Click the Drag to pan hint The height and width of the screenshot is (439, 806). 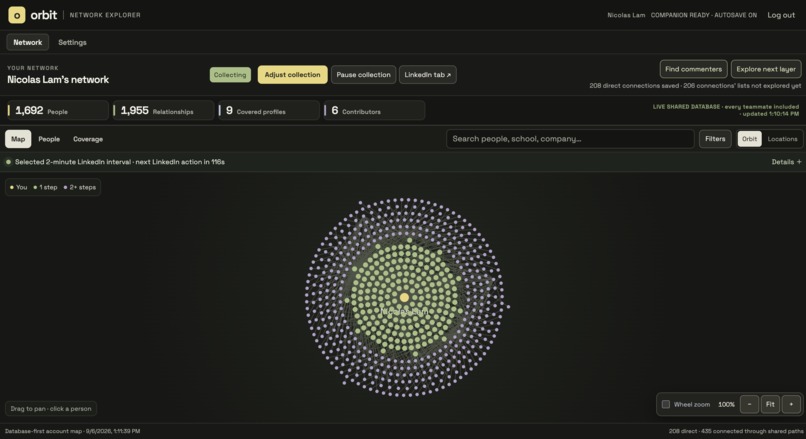tap(51, 409)
